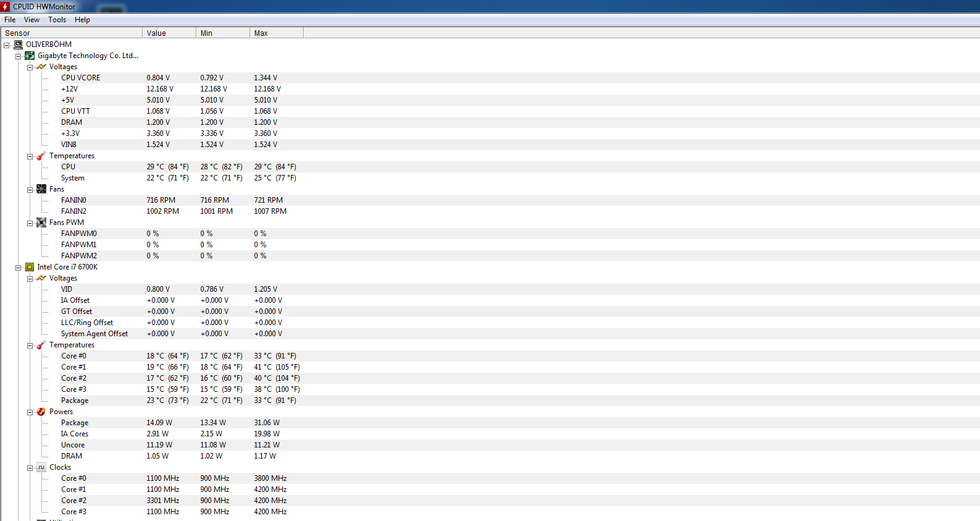Click the 1.344 V max VCORE value
Image resolution: width=980 pixels, height=521 pixels.
266,78
